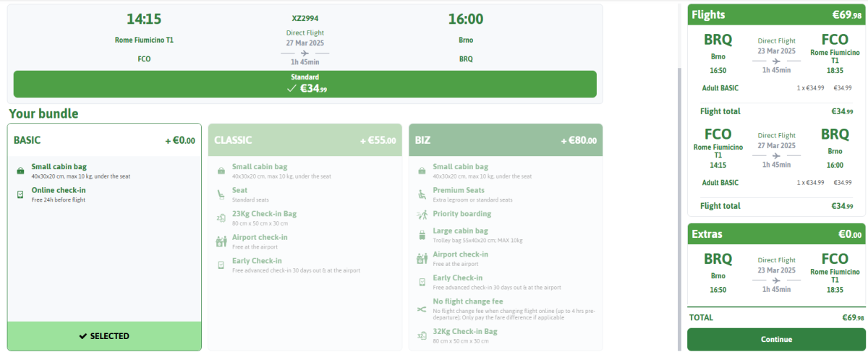Toggle the BASIC bundle SELECTED button
Viewport: 868px width, 352px height.
pos(104,336)
